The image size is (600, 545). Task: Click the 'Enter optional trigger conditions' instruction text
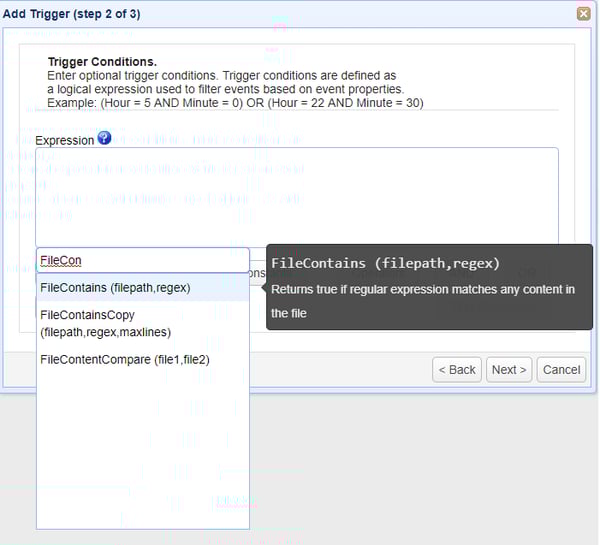(x=222, y=75)
